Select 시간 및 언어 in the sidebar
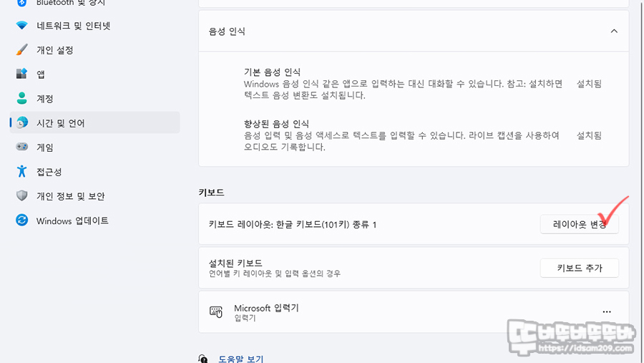Image resolution: width=644 pixels, height=363 pixels. [95, 122]
